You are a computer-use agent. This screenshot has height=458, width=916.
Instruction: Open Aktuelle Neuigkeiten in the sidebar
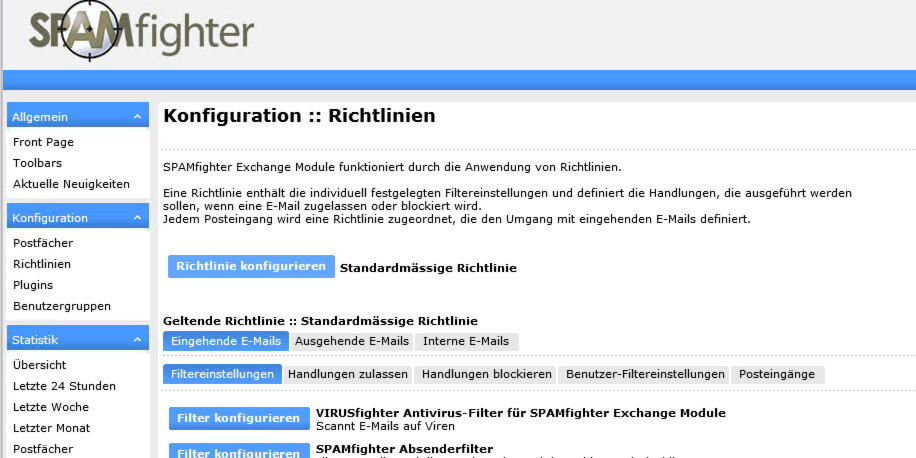coord(71,184)
